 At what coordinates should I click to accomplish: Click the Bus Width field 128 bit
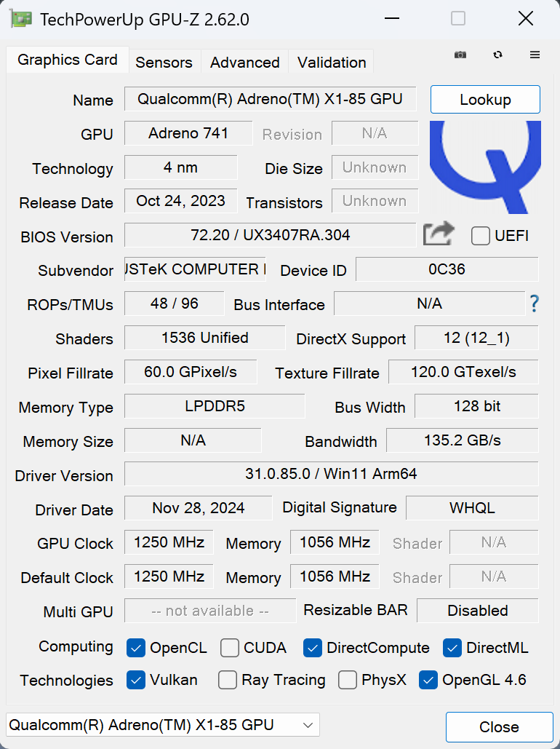(476, 406)
